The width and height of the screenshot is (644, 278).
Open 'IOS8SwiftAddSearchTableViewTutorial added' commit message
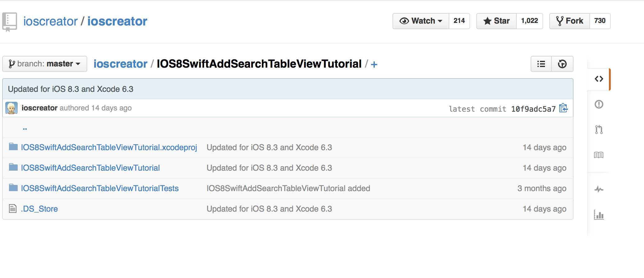pyautogui.click(x=288, y=188)
